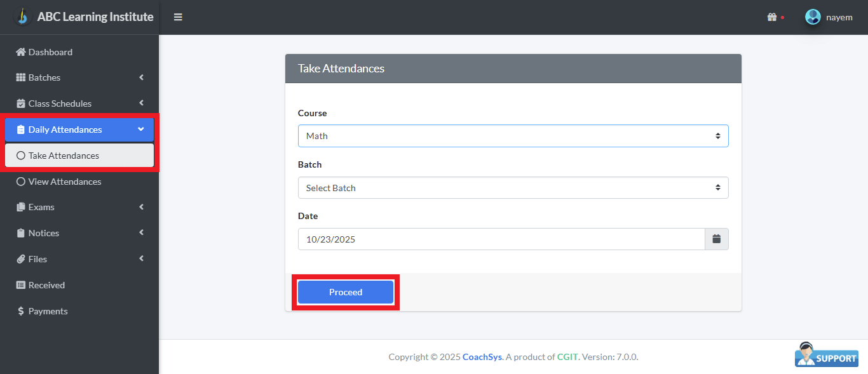
Task: Click the calendar icon beside the date field
Action: click(716, 239)
